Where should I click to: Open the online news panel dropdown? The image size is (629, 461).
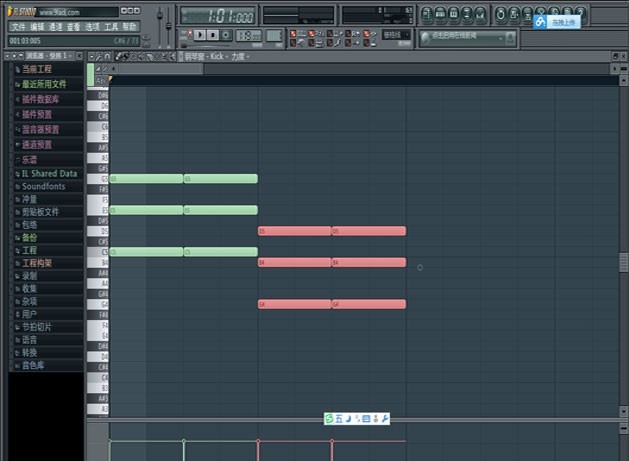pyautogui.click(x=501, y=39)
